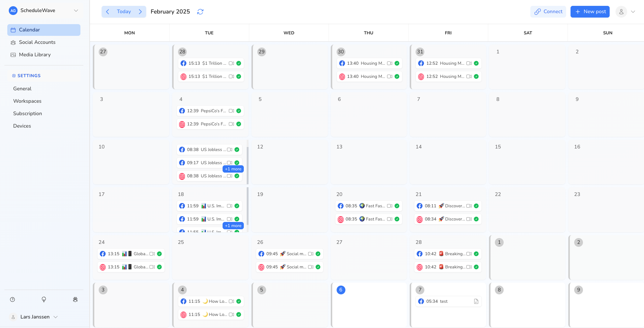Click Instagram icon on 12:52 Housing post
The height and width of the screenshot is (328, 644).
(x=421, y=77)
